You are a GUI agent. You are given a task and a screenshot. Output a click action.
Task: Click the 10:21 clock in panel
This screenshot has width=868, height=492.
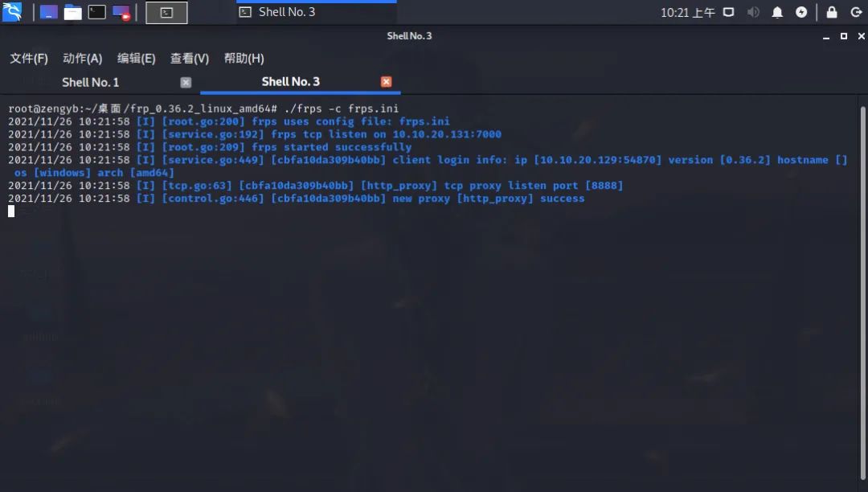point(687,12)
